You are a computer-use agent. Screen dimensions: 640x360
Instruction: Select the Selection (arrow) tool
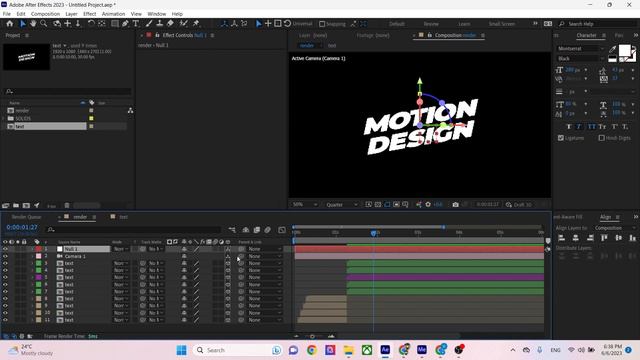23,24
